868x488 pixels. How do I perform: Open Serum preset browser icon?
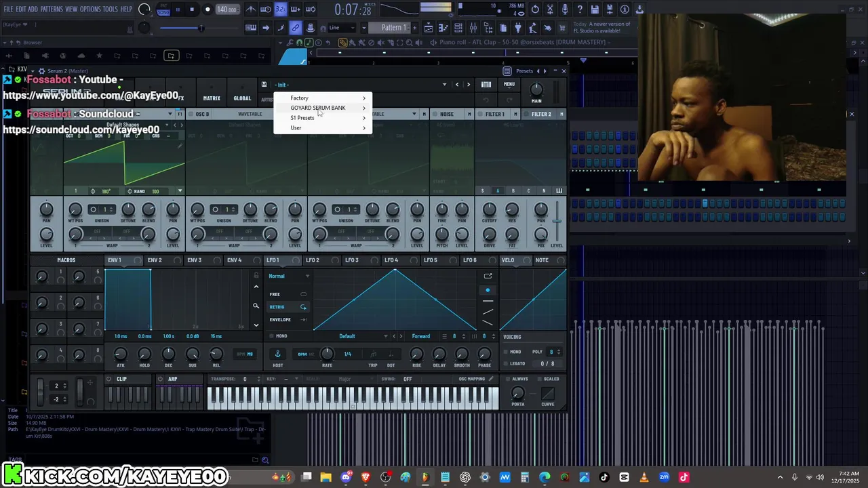pos(486,85)
